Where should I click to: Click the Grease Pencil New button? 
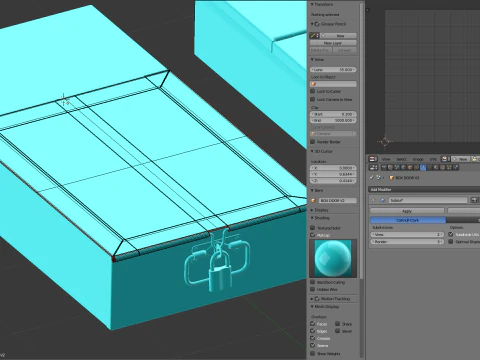(x=339, y=35)
